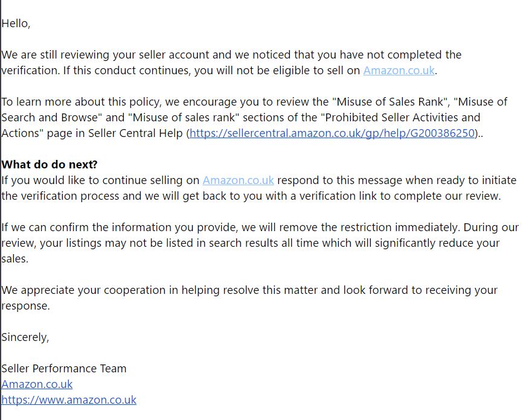Click the word "sales." ending the paragraph

click(x=14, y=259)
